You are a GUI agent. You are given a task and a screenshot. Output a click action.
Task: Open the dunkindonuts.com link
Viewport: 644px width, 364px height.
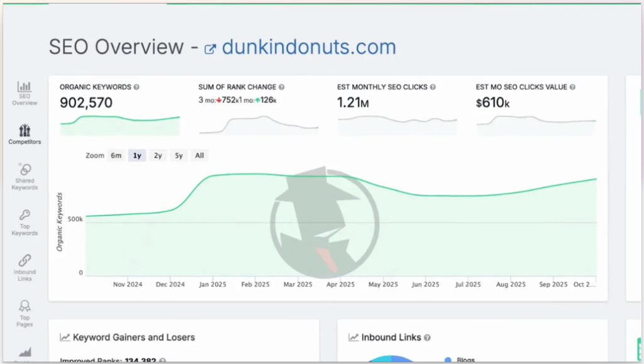click(x=309, y=47)
